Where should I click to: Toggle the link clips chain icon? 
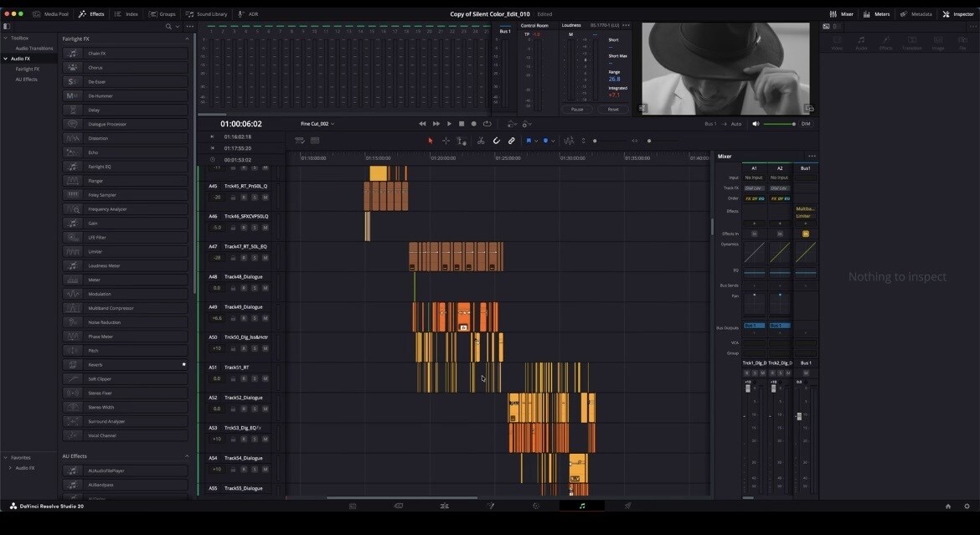[511, 141]
